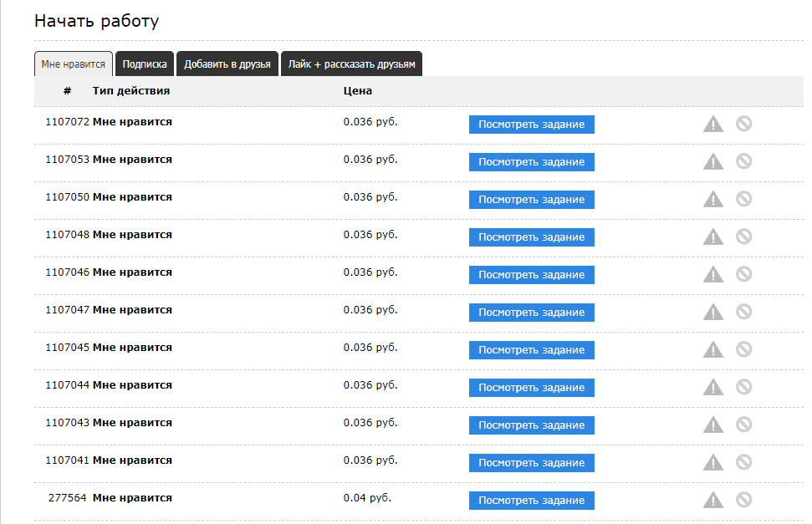Click Посмотреть задание for task 1107043
This screenshot has width=812, height=524.
531,425
